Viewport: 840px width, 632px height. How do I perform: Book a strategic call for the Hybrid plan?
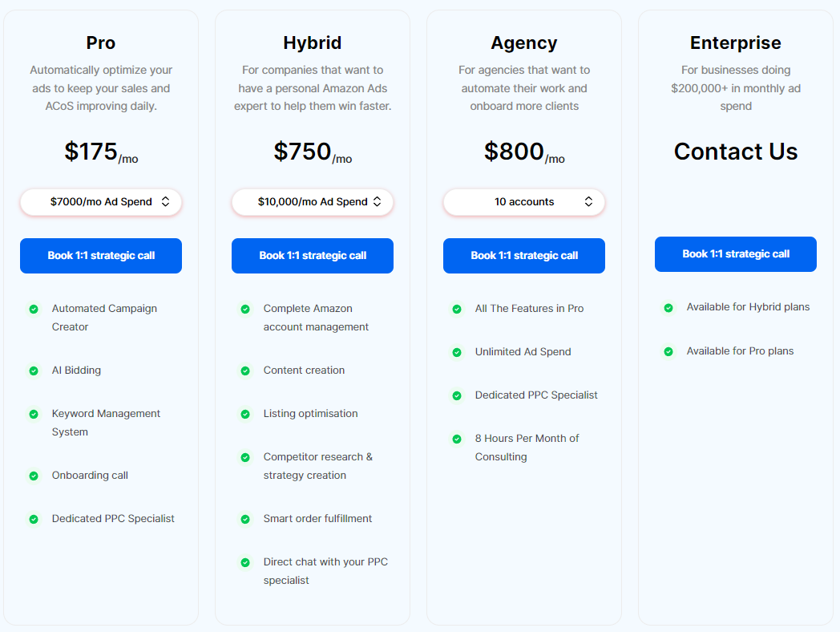[x=313, y=256]
